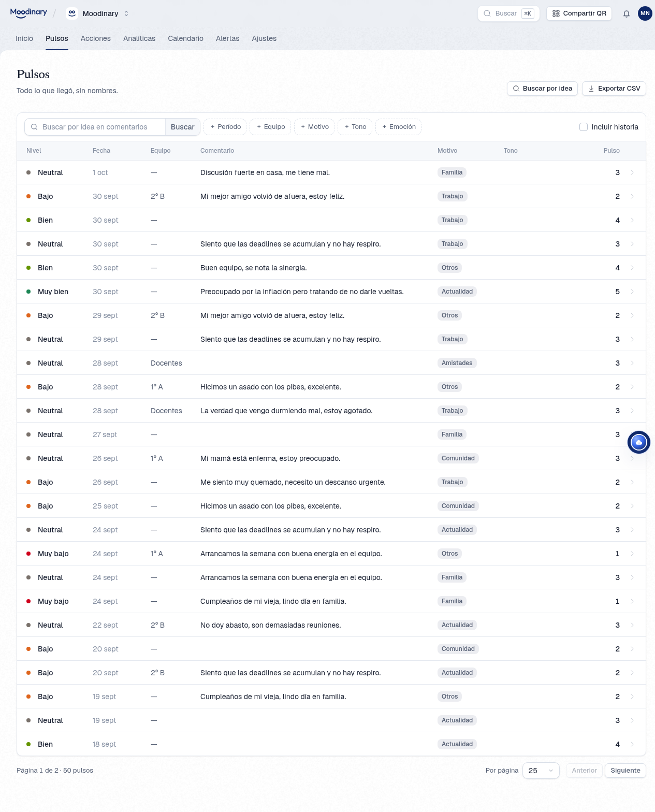Open the MN user avatar menu

645,13
